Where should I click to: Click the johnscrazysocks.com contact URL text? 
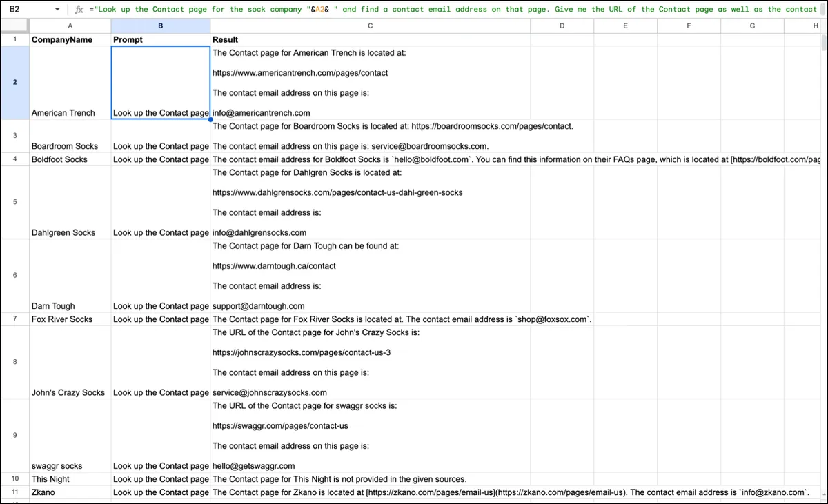pyautogui.click(x=302, y=352)
